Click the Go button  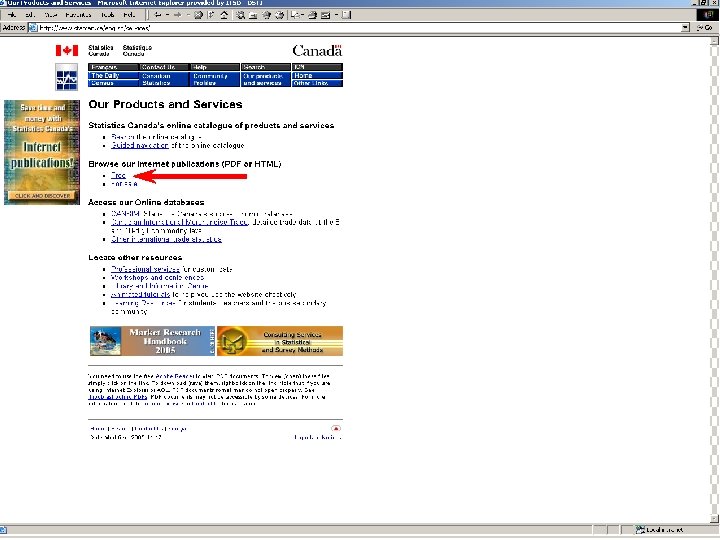point(704,28)
